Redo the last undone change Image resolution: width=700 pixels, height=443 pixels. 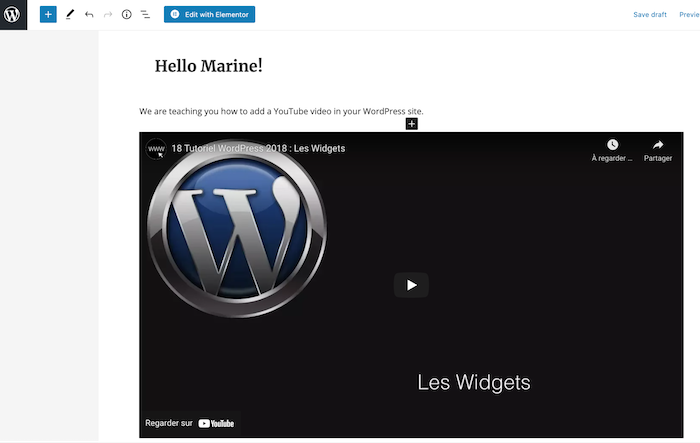tap(108, 15)
